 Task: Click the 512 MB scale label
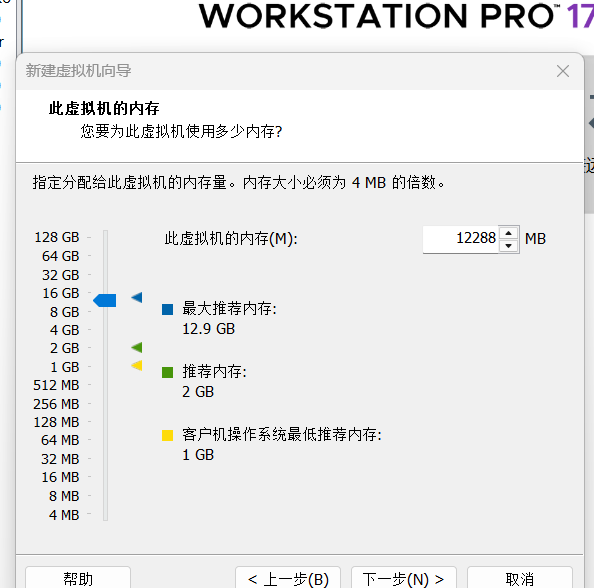(56, 385)
